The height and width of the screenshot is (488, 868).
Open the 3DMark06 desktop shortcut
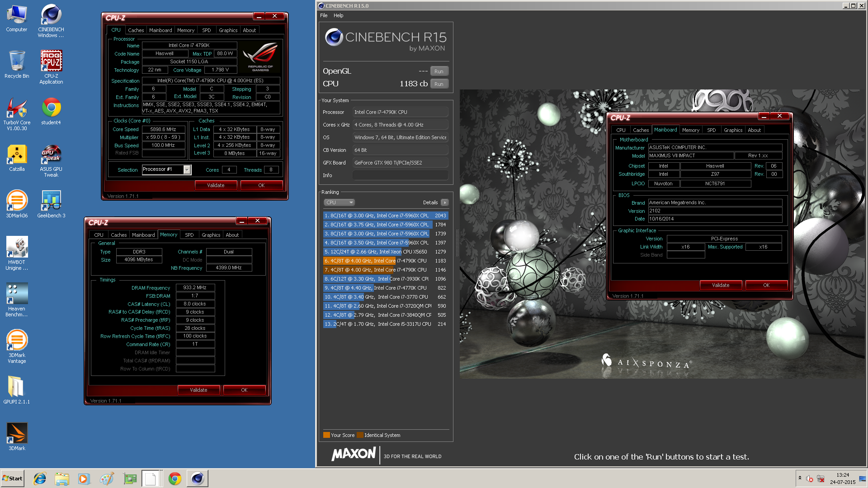pos(17,204)
